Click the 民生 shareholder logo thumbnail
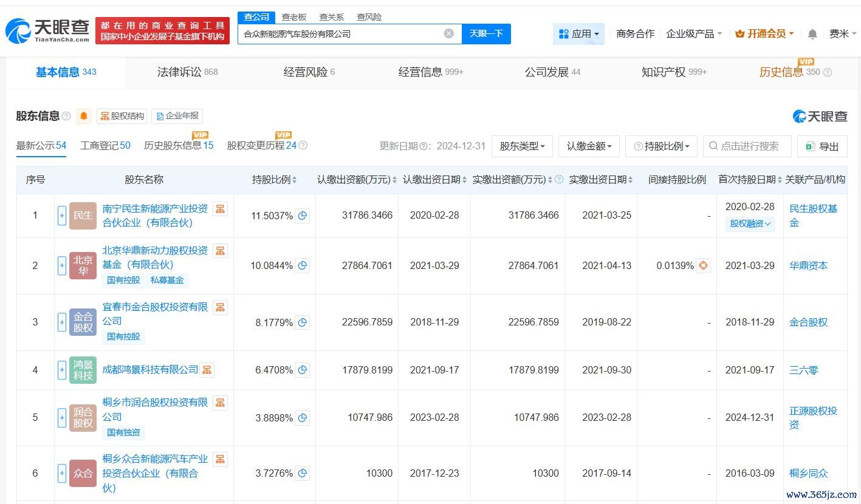Image resolution: width=861 pixels, height=504 pixels. [83, 216]
